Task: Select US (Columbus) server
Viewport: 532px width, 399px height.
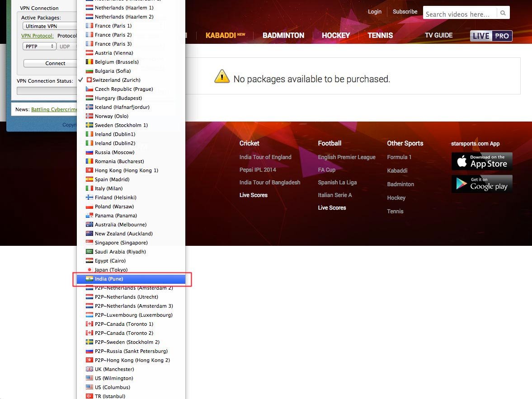Action: (131, 387)
